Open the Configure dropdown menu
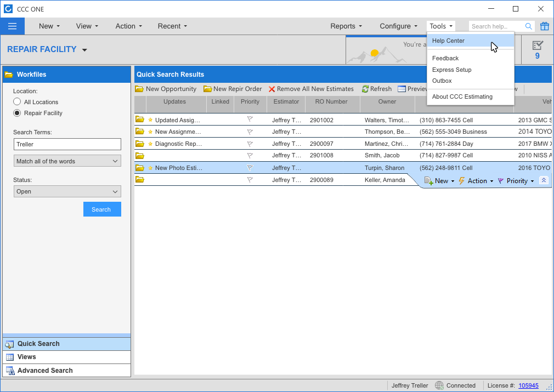 pyautogui.click(x=399, y=26)
